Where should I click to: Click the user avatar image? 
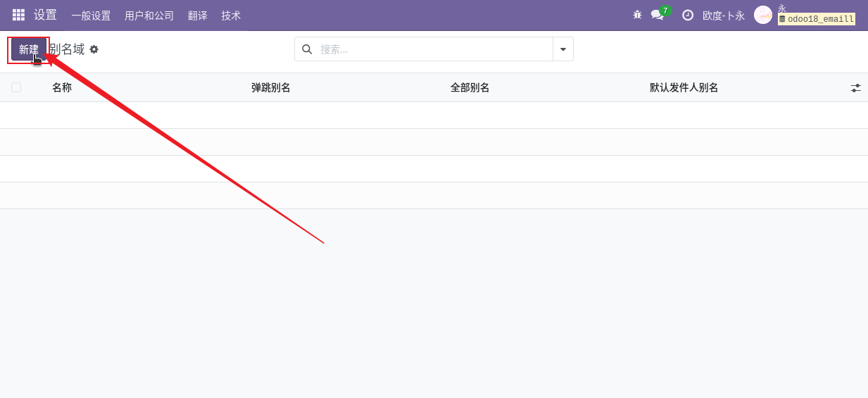763,15
